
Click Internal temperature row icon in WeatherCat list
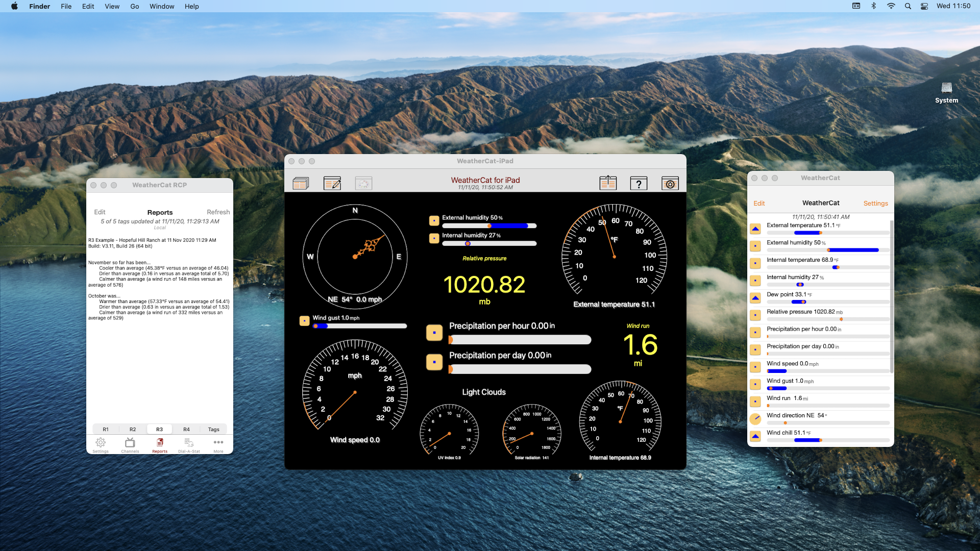pos(755,263)
